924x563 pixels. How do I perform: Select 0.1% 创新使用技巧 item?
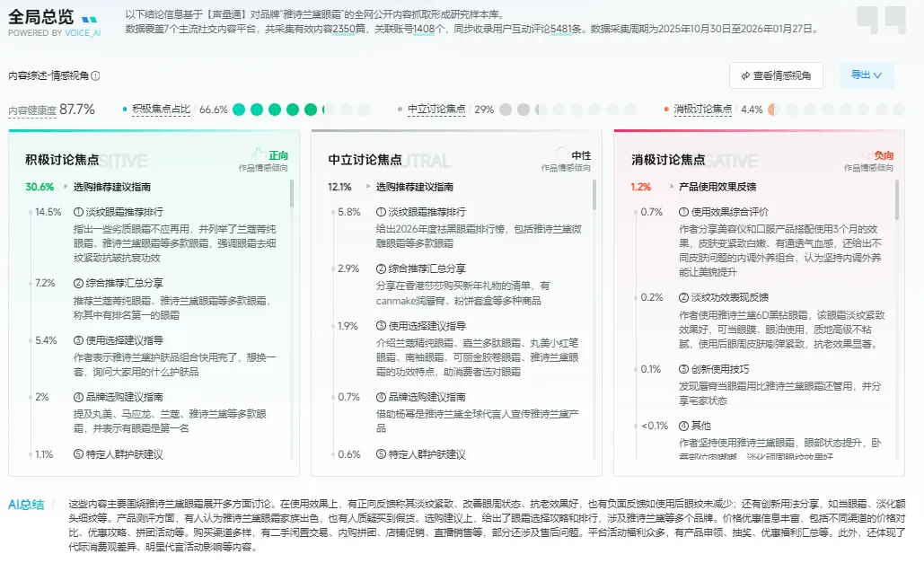click(x=714, y=369)
